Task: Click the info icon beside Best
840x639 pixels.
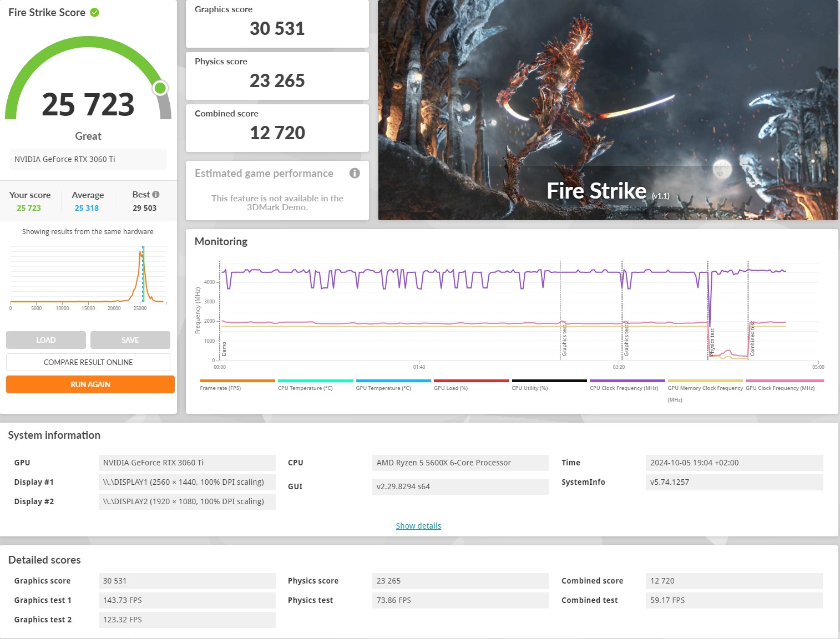Action: point(156,194)
